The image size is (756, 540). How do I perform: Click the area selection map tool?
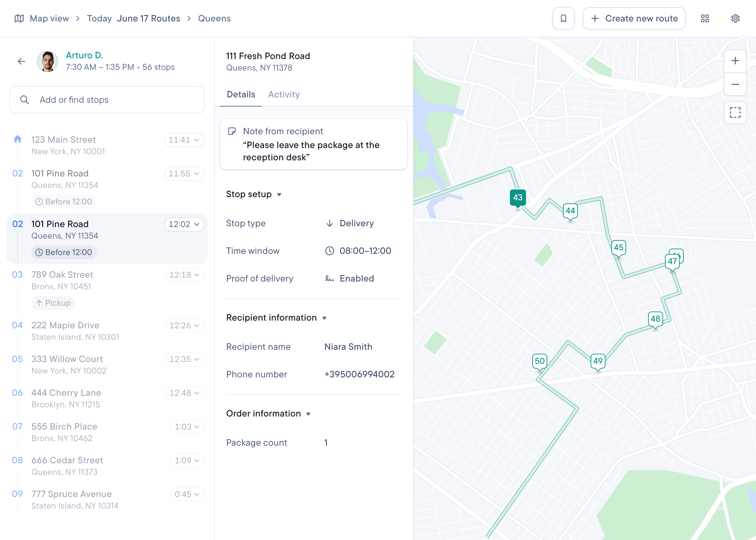[735, 112]
